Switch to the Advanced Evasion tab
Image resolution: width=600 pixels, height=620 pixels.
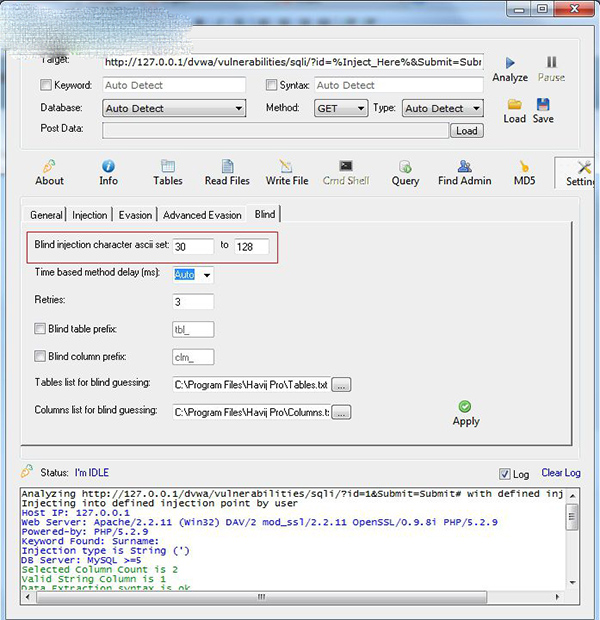(202, 215)
